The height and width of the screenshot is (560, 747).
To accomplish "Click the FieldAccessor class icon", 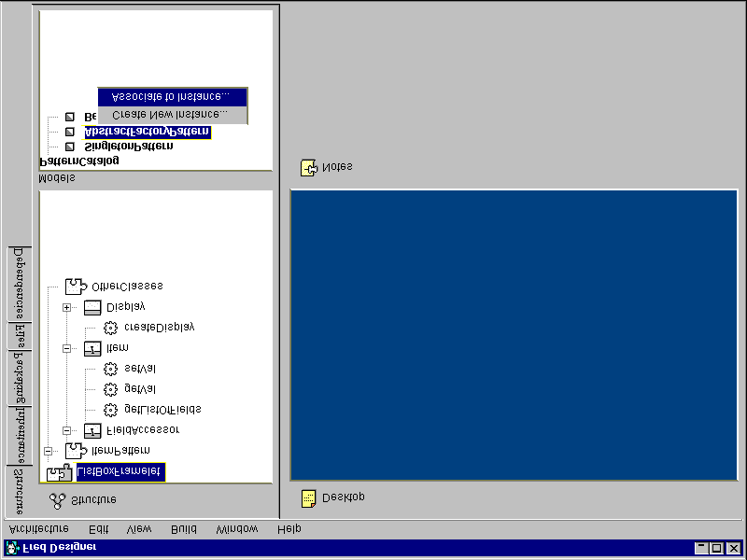I will (x=92, y=431).
